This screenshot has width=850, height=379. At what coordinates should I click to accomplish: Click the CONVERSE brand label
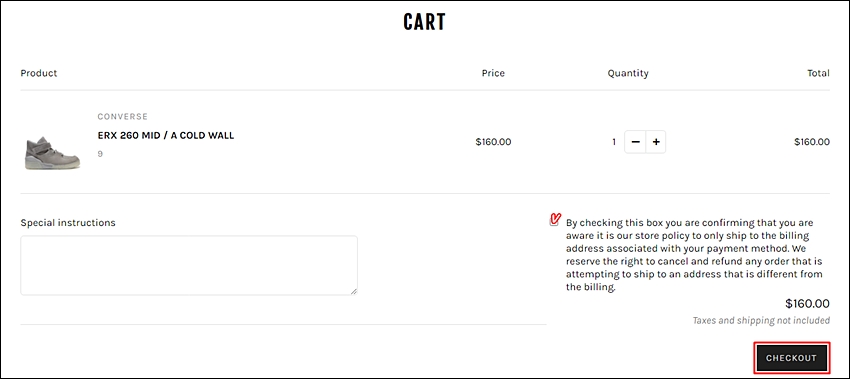tap(123, 117)
